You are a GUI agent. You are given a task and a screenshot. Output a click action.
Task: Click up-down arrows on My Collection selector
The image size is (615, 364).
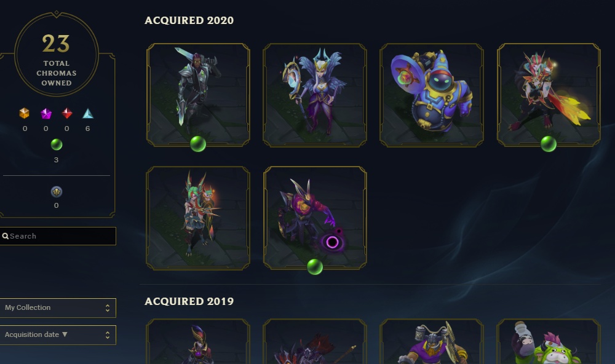point(108,308)
